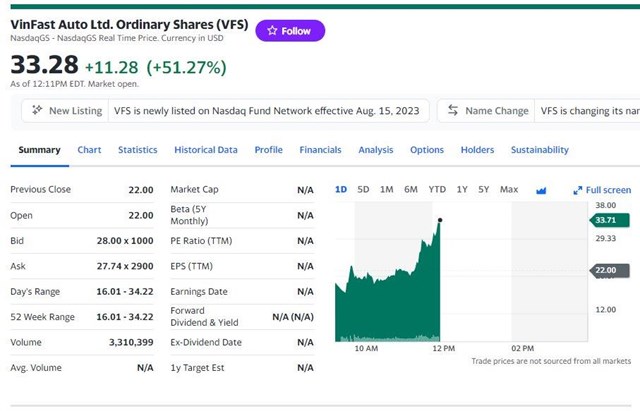640x411 pixels.
Task: Select the YTD chart range
Action: (x=437, y=189)
